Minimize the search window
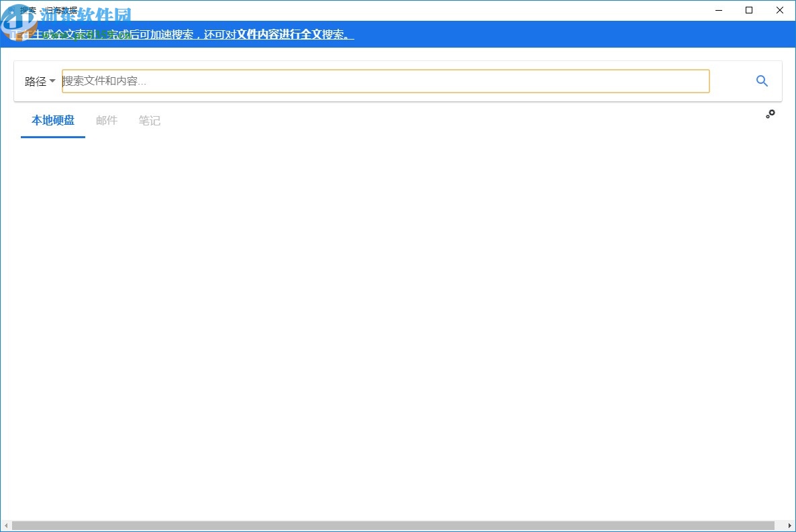This screenshot has height=532, width=796. point(718,10)
